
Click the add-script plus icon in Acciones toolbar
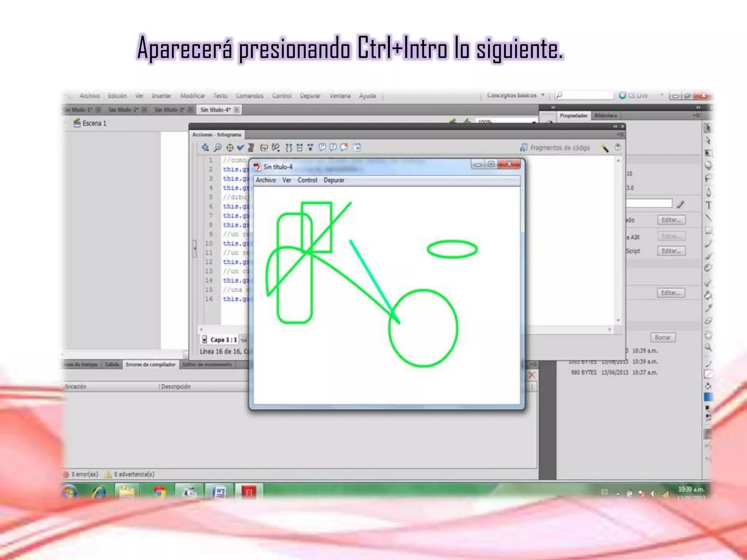(205, 147)
